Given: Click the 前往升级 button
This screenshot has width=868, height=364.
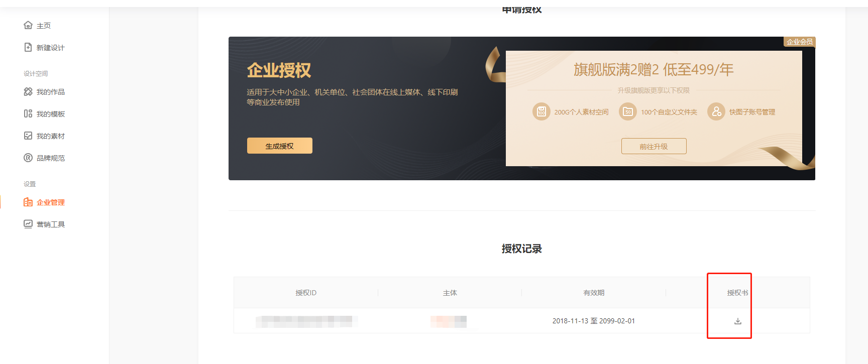Looking at the screenshot, I should [x=654, y=146].
